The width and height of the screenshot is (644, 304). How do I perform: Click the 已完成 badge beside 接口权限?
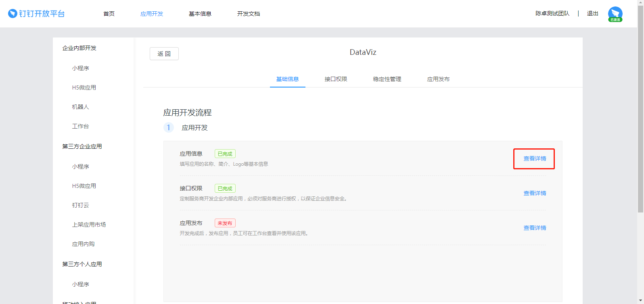coord(225,188)
